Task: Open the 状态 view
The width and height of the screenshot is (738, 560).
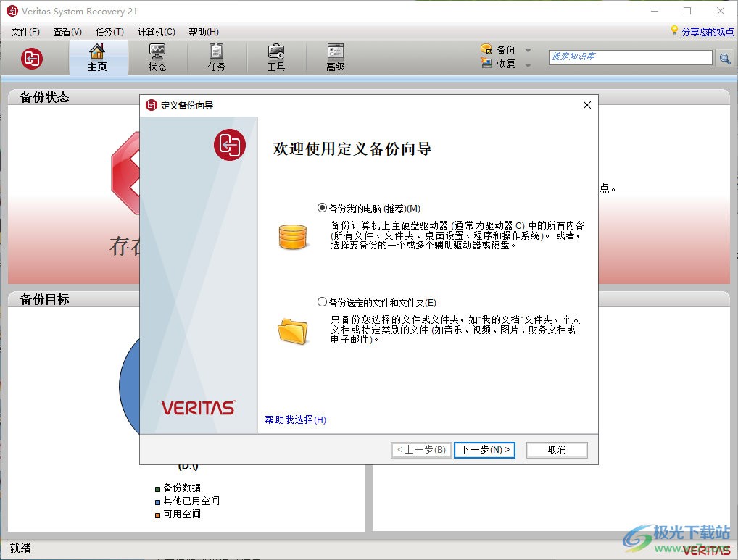Action: [157, 57]
